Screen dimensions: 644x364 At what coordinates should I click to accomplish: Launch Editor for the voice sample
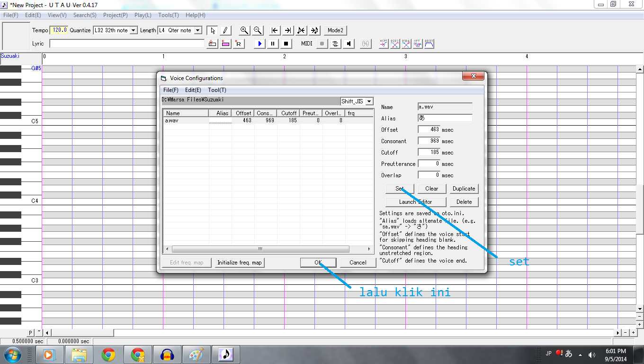pyautogui.click(x=415, y=201)
